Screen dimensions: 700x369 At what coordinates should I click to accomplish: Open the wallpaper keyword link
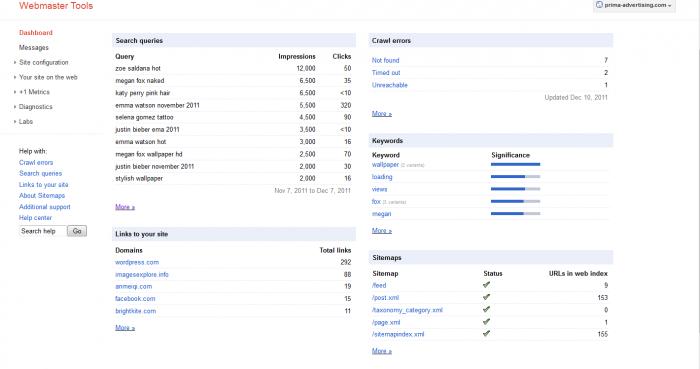(x=385, y=165)
